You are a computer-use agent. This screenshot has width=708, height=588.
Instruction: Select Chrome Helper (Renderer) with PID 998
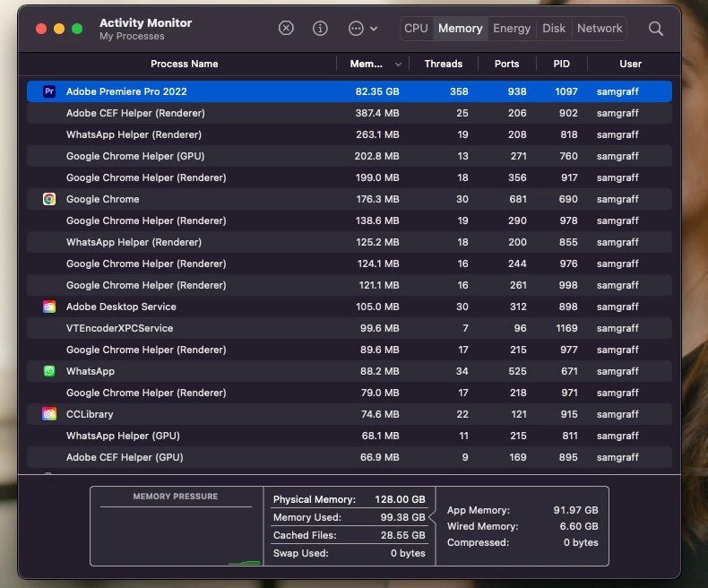pos(350,285)
